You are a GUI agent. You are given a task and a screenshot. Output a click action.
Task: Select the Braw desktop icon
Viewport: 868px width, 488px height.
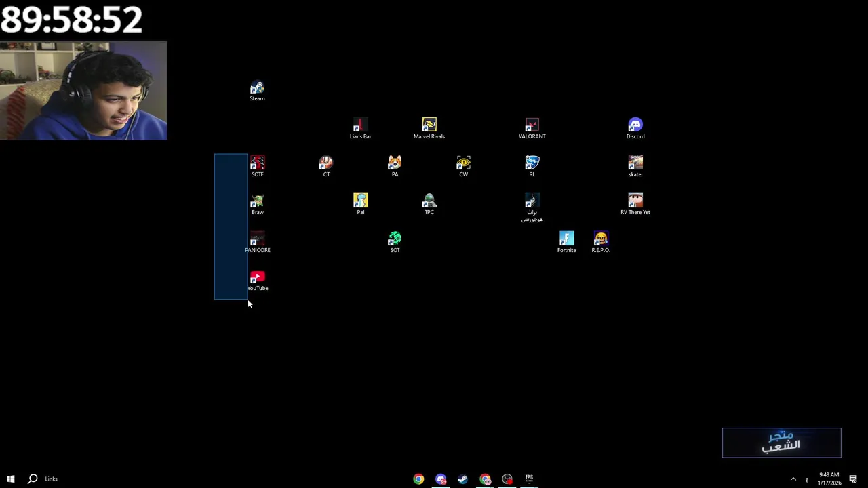coord(258,205)
